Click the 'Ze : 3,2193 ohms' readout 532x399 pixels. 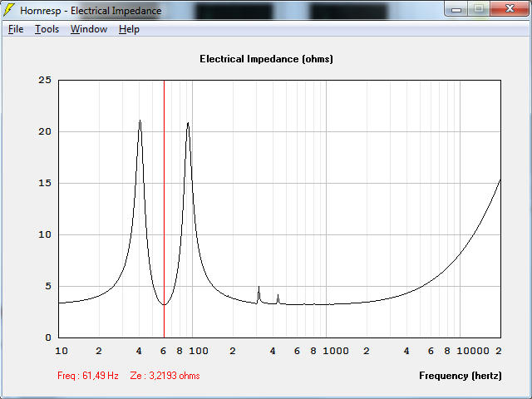[165, 376]
